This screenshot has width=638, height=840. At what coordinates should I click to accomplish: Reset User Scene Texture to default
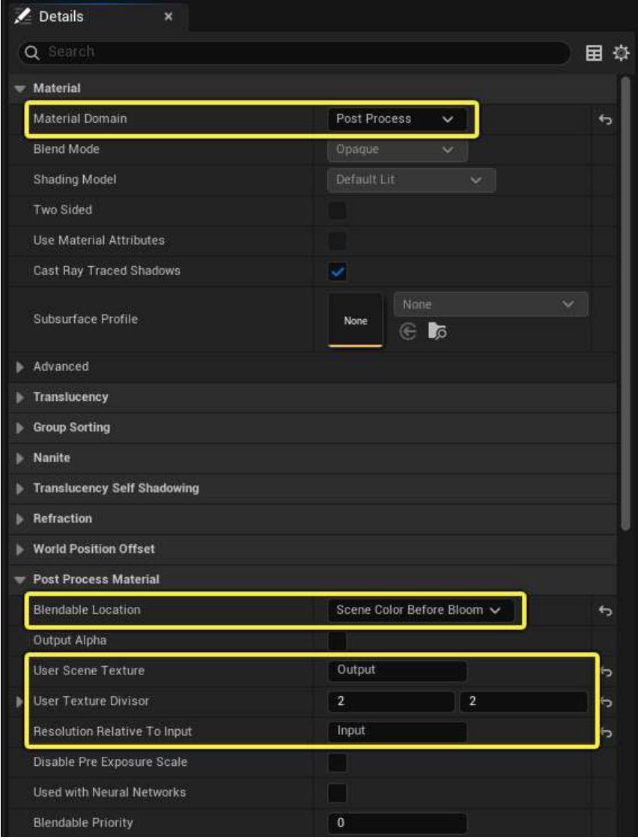(606, 671)
